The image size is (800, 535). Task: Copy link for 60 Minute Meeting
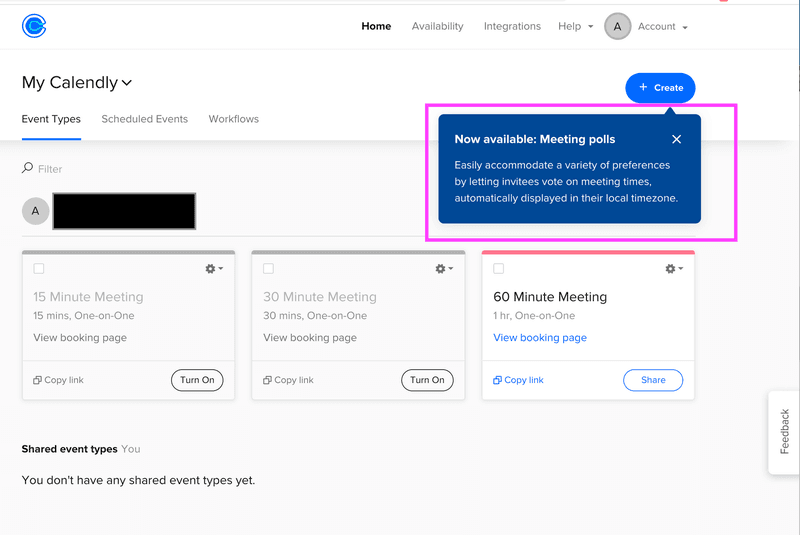click(518, 380)
